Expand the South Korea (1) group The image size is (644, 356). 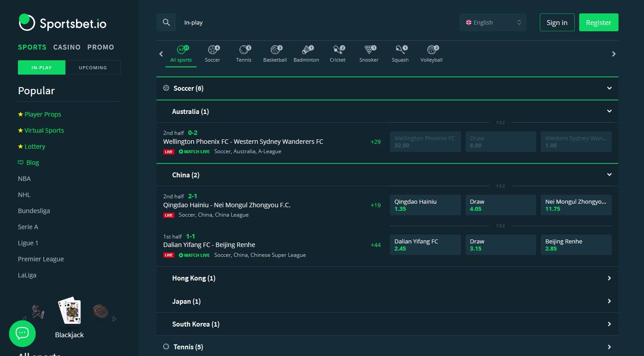pos(387,324)
